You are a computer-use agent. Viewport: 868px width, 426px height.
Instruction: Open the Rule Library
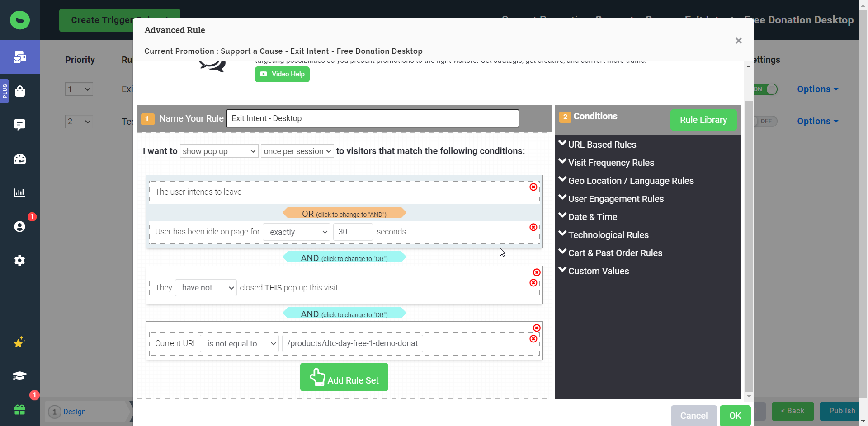coord(703,120)
